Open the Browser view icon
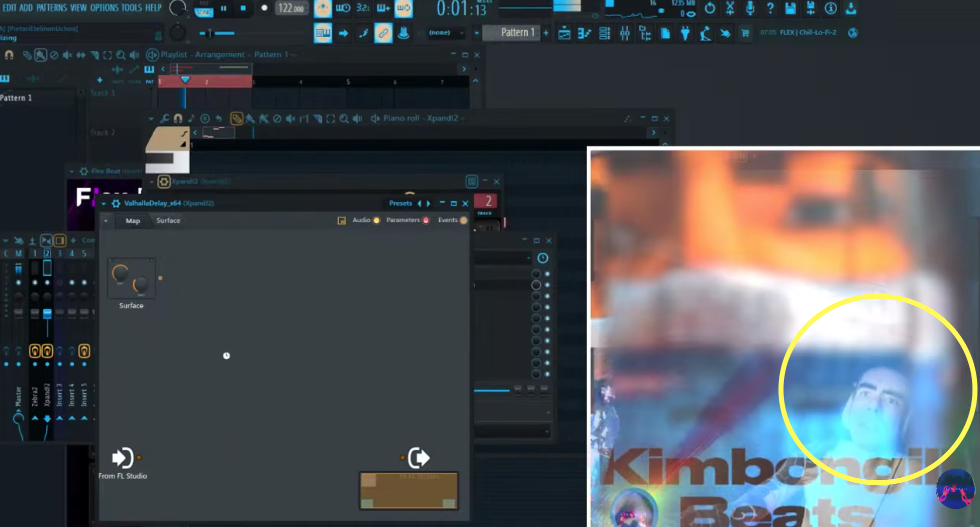The width and height of the screenshot is (980, 527). [645, 34]
